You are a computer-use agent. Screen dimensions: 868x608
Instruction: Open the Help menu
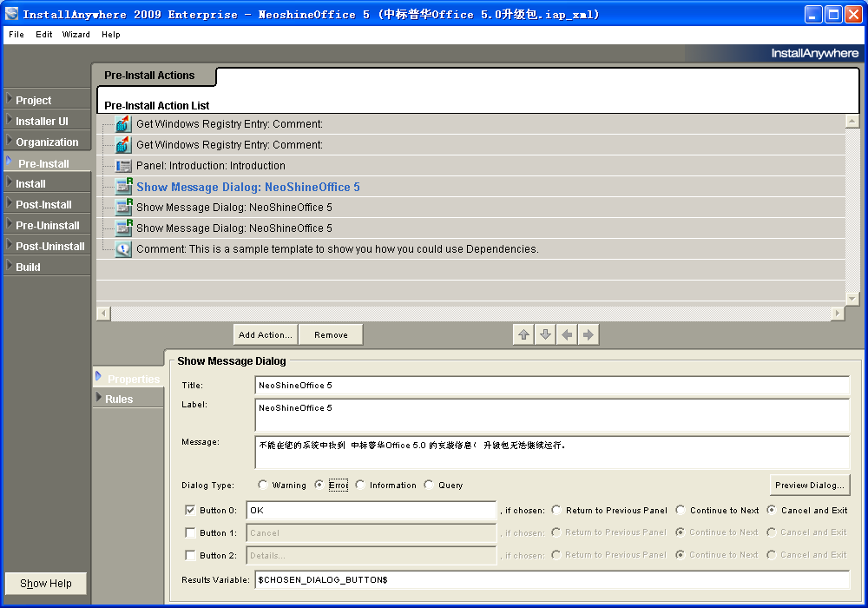[111, 35]
